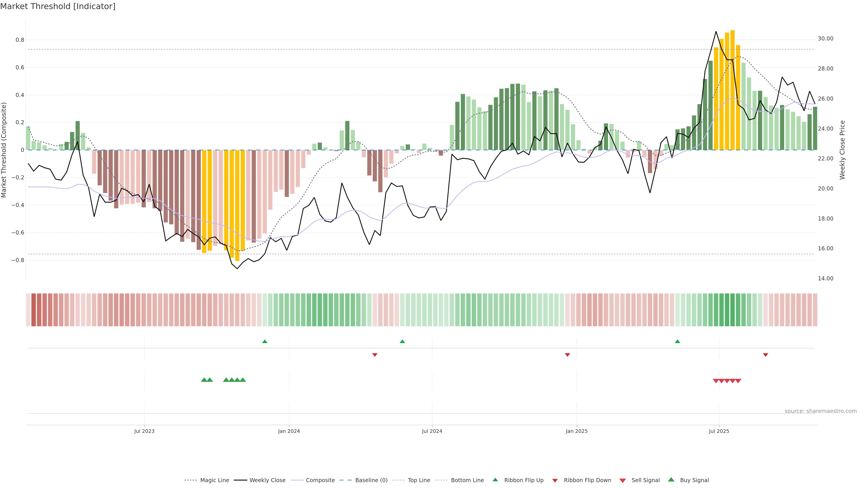Click the Market Threshold [Indicator] title
Screen dimensions: 868x488
point(58,6)
